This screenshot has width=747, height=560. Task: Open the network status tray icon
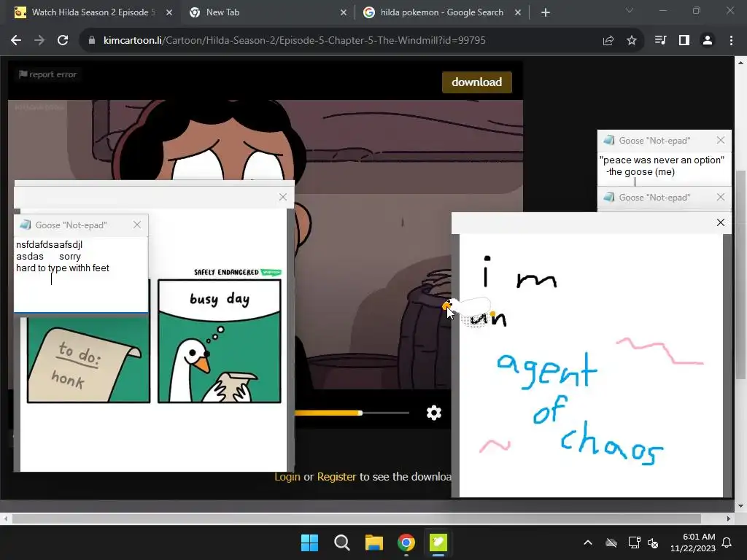point(634,542)
